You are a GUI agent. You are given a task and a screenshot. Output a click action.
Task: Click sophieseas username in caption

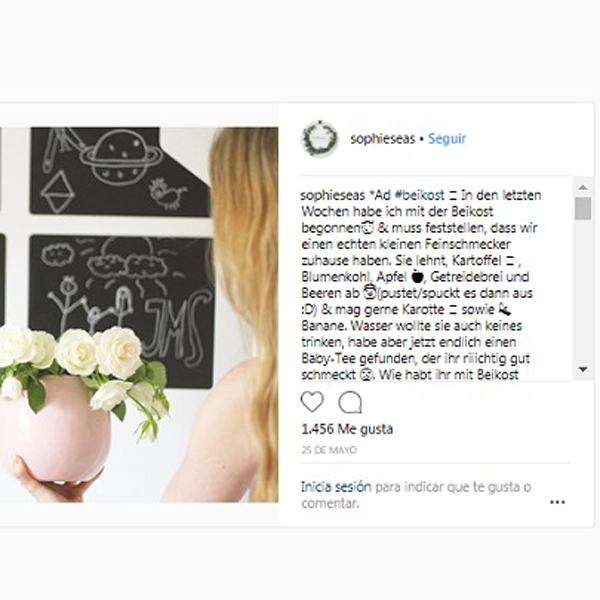333,196
